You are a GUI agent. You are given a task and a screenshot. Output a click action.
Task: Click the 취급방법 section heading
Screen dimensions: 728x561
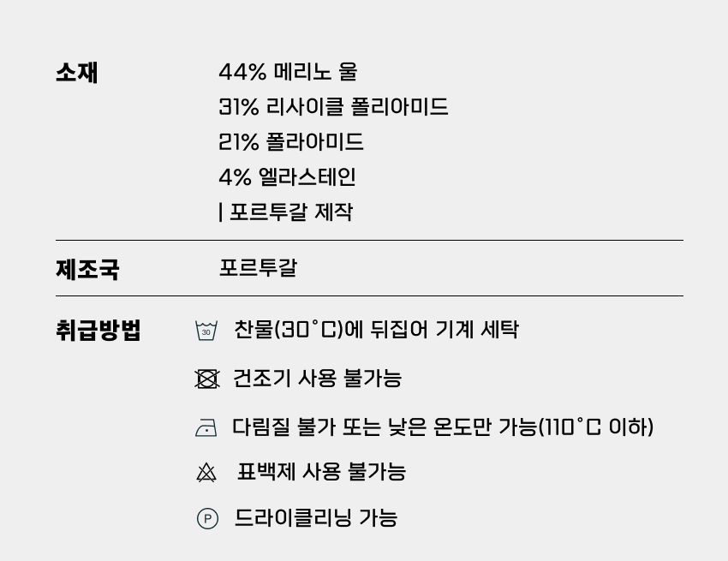pos(98,330)
